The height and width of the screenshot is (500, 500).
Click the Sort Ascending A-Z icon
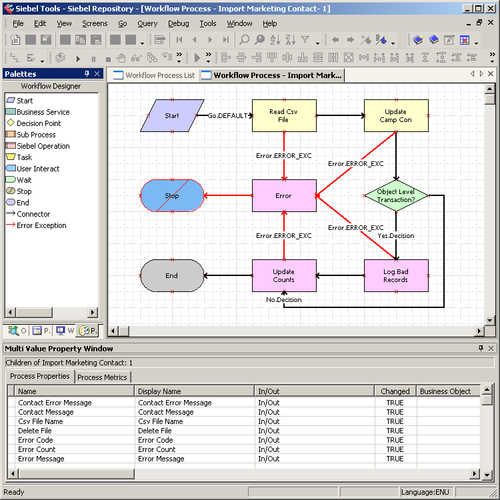coord(275,40)
